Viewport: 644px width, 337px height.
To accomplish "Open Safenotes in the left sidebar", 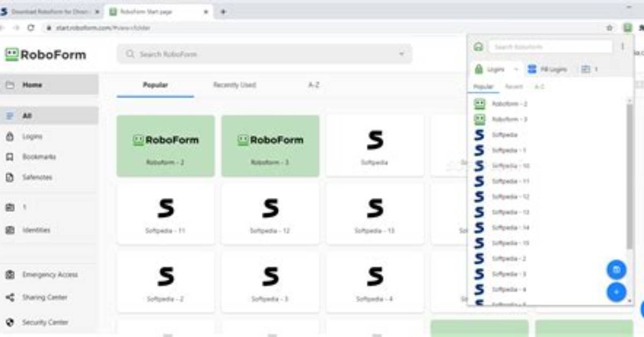I will coord(49,177).
